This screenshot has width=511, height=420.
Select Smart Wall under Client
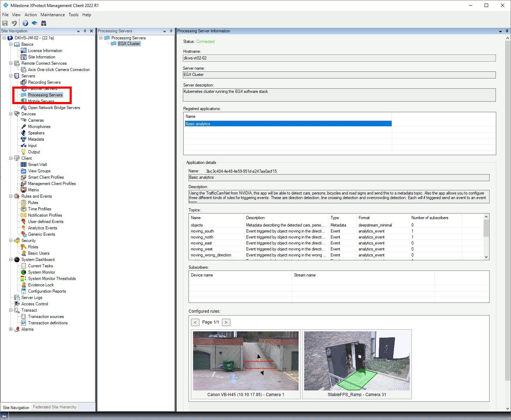[37, 164]
